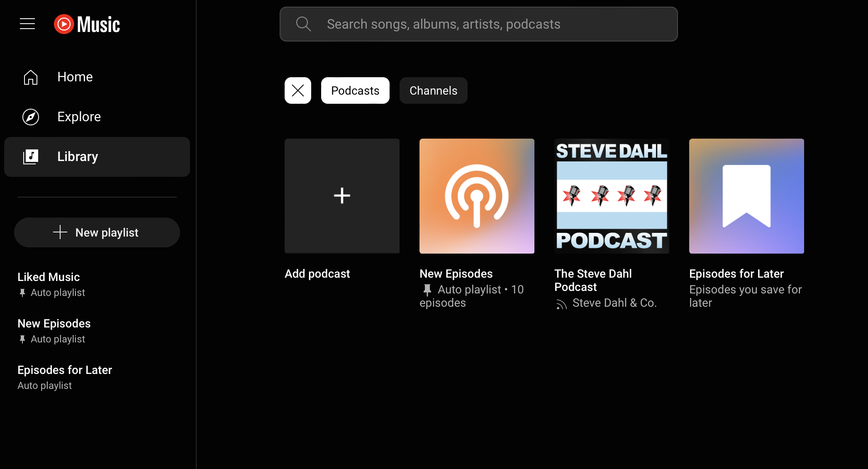Open Episodes for Later in sidebar
868x469 pixels.
97,378
